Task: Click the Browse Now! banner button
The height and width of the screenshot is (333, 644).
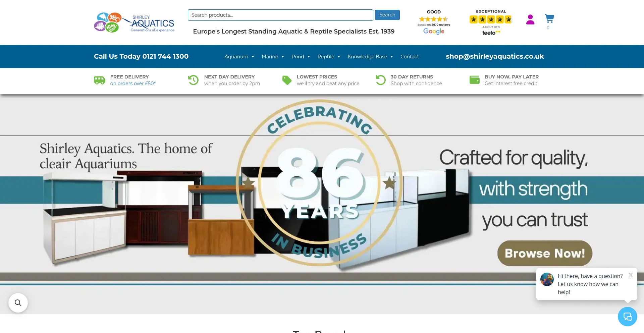Action: (545, 253)
